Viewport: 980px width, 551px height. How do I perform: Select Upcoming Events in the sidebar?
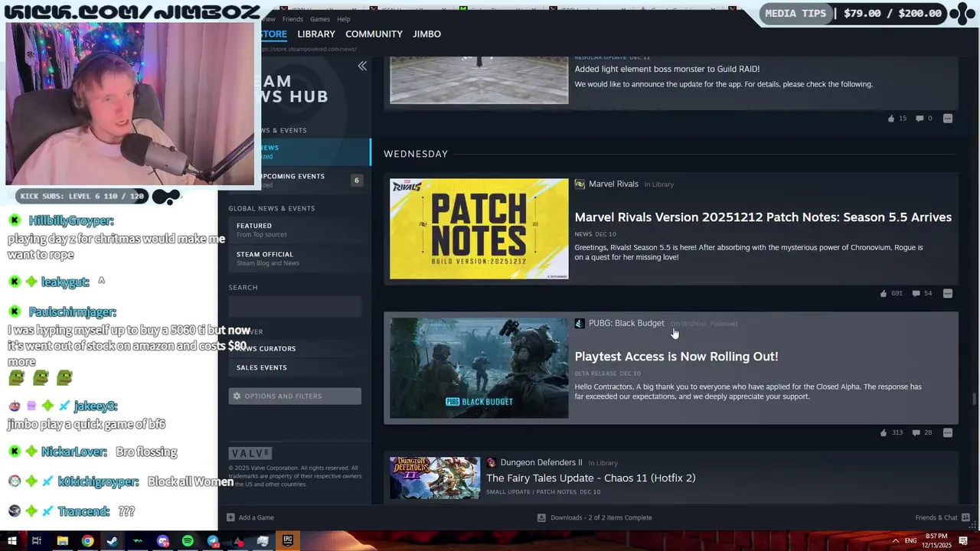(299, 180)
